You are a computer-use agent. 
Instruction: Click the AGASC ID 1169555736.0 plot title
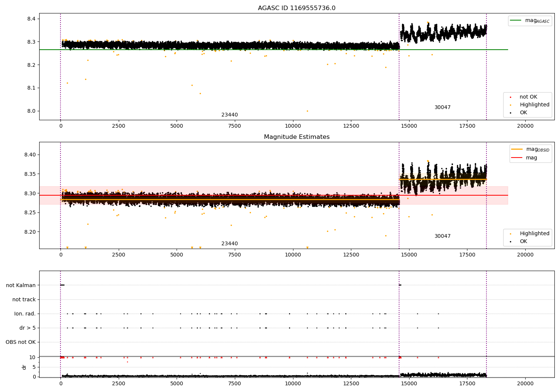pos(296,8)
